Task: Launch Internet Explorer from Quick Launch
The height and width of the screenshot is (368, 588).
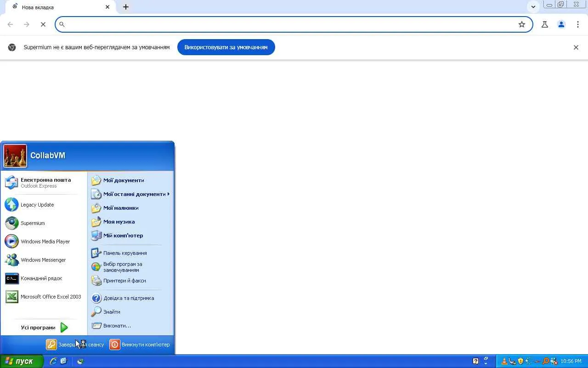Action: [x=53, y=361]
